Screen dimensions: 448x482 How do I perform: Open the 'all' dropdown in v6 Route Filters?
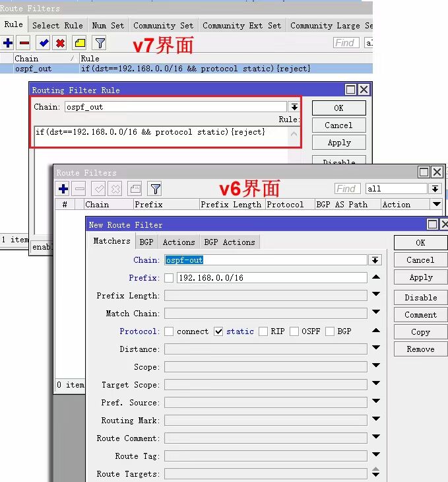[435, 189]
